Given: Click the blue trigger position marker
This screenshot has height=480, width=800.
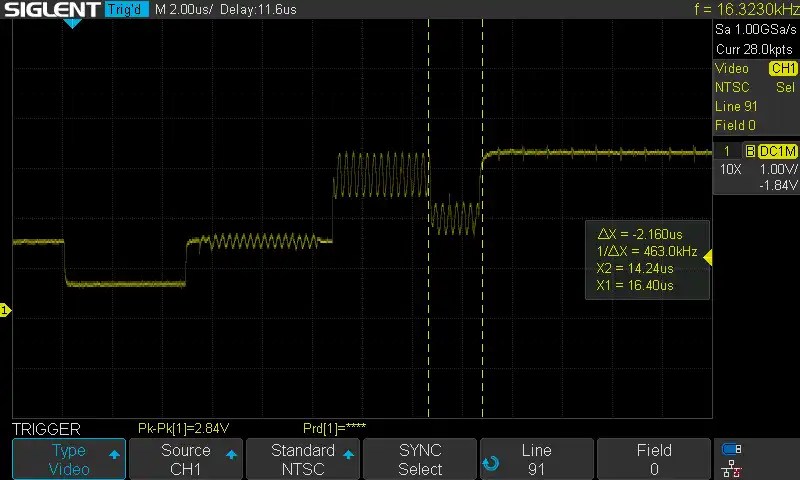Looking at the screenshot, I should point(72,23).
